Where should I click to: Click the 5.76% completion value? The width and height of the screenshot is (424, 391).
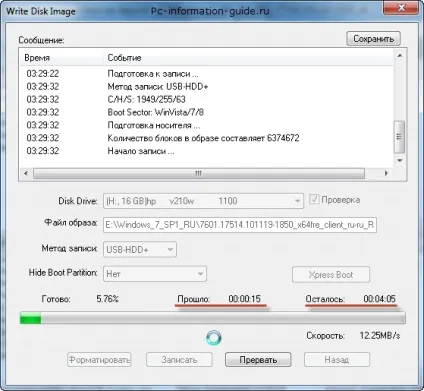point(107,299)
